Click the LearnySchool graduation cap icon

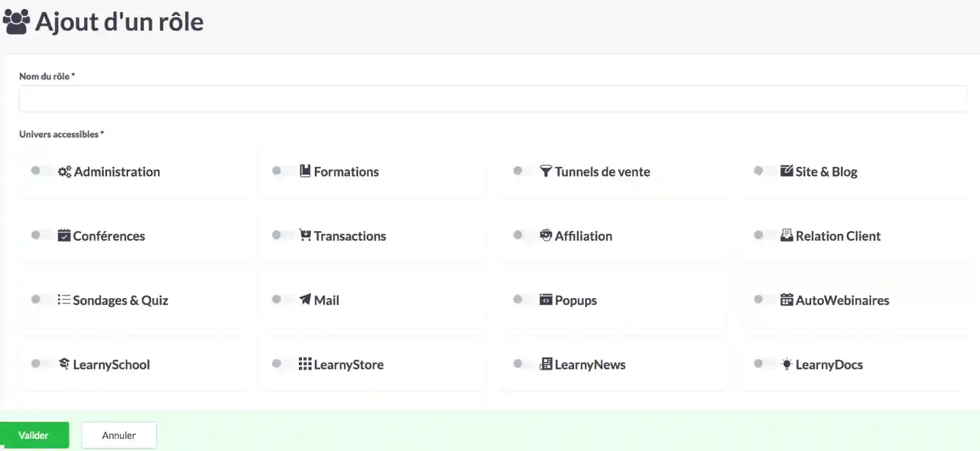pos(64,364)
